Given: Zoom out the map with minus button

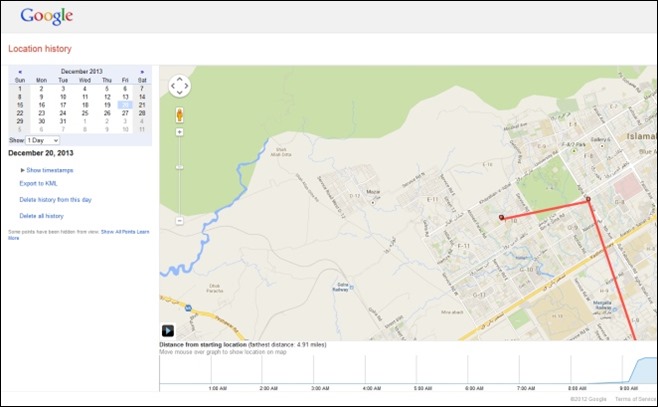Looking at the screenshot, I should [180, 221].
